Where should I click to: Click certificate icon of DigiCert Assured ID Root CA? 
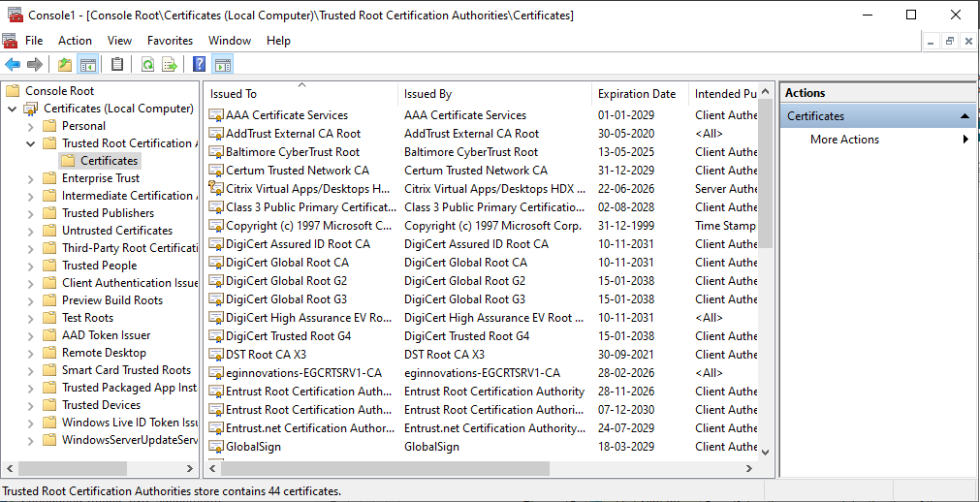click(215, 244)
